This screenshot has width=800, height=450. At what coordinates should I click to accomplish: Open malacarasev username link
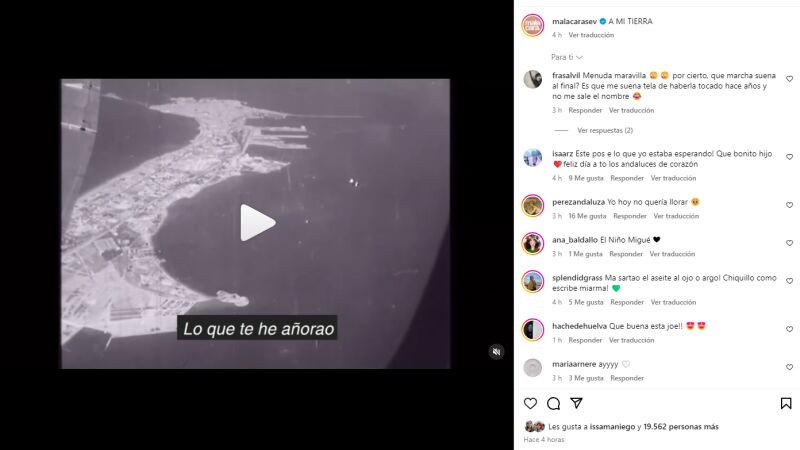574,21
